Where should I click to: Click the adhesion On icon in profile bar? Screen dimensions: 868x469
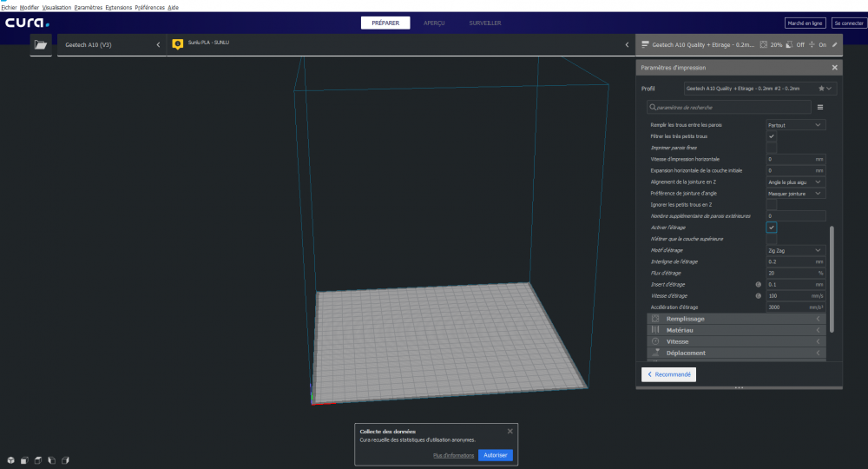click(x=812, y=45)
